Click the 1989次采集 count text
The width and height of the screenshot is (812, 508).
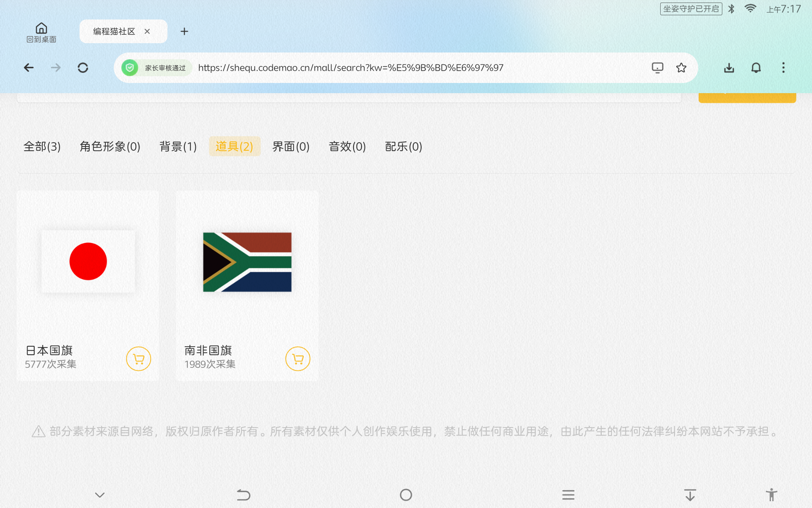click(210, 364)
